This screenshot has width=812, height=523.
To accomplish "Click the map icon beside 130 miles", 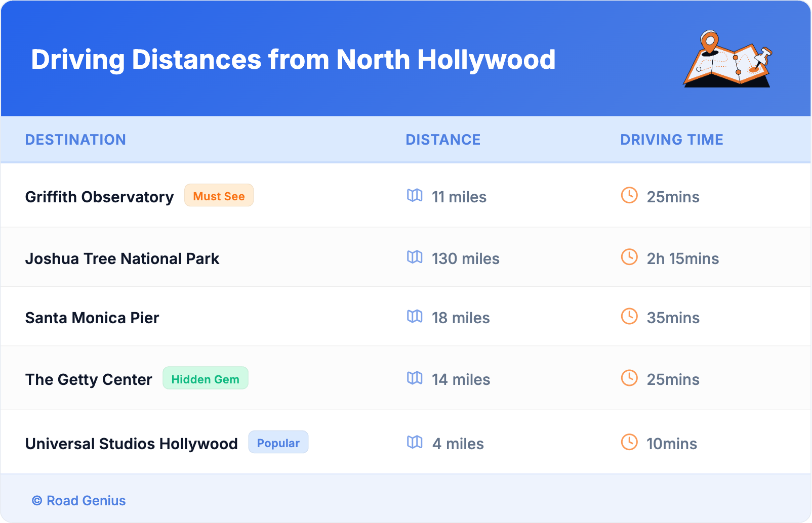I will 415,257.
